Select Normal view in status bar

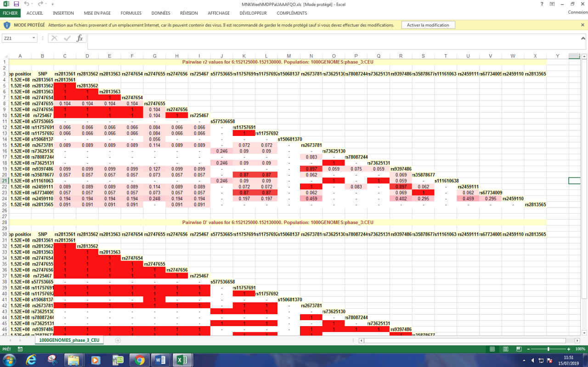492,349
